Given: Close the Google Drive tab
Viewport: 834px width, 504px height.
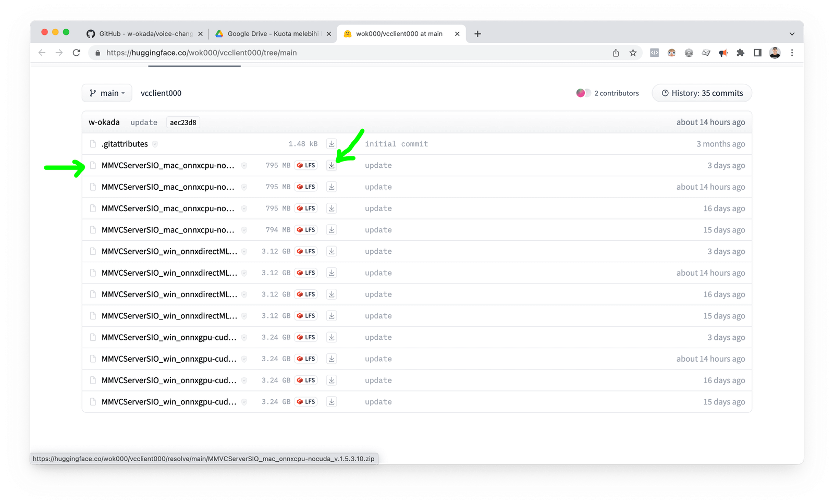Looking at the screenshot, I should click(329, 34).
